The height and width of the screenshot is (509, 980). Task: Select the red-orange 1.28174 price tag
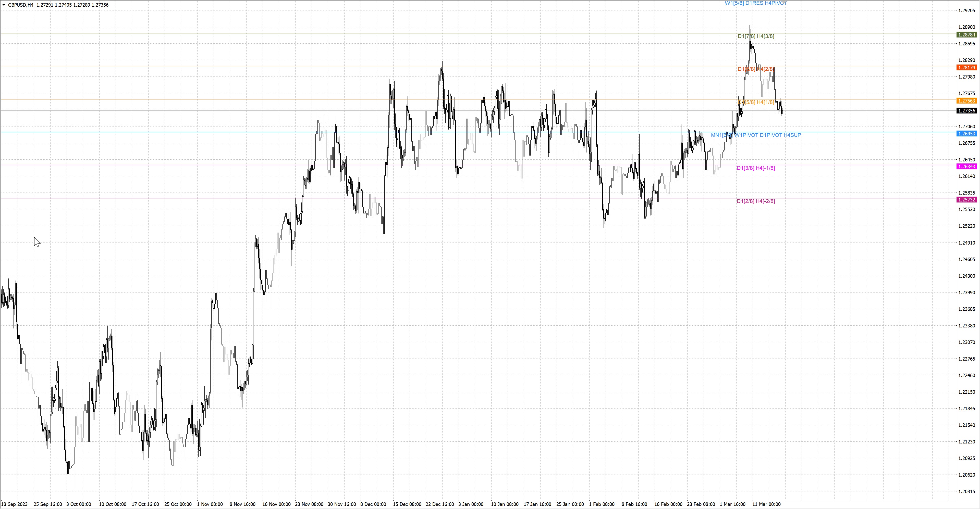(x=966, y=68)
